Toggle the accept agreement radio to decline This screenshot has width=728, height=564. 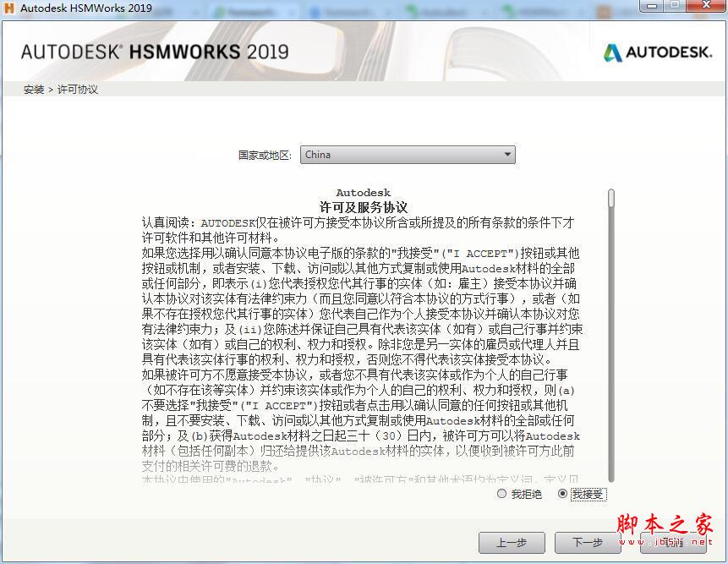[x=501, y=494]
